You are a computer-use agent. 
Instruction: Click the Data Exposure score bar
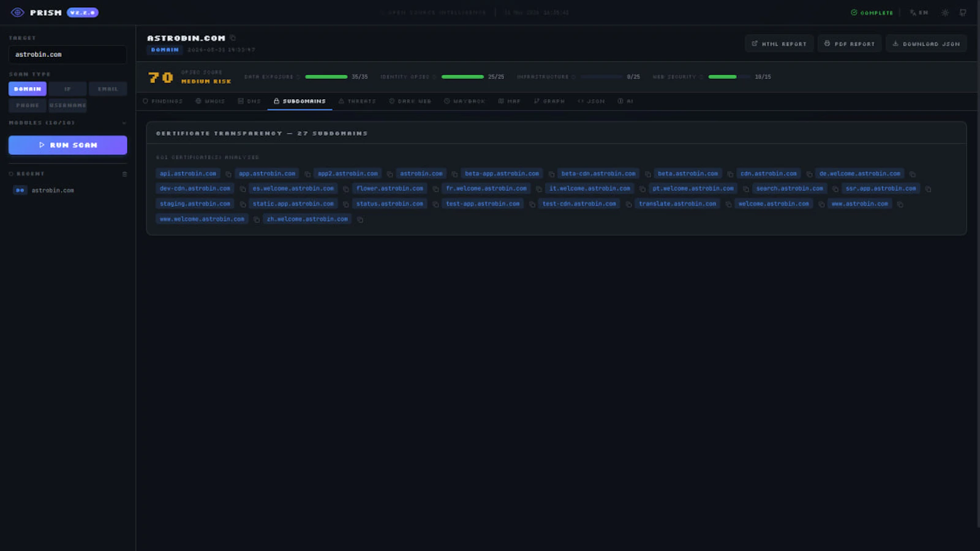coord(326,77)
